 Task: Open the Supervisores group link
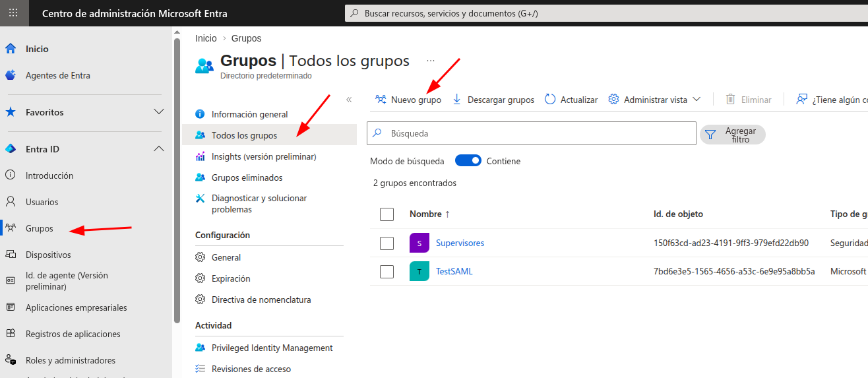point(460,243)
